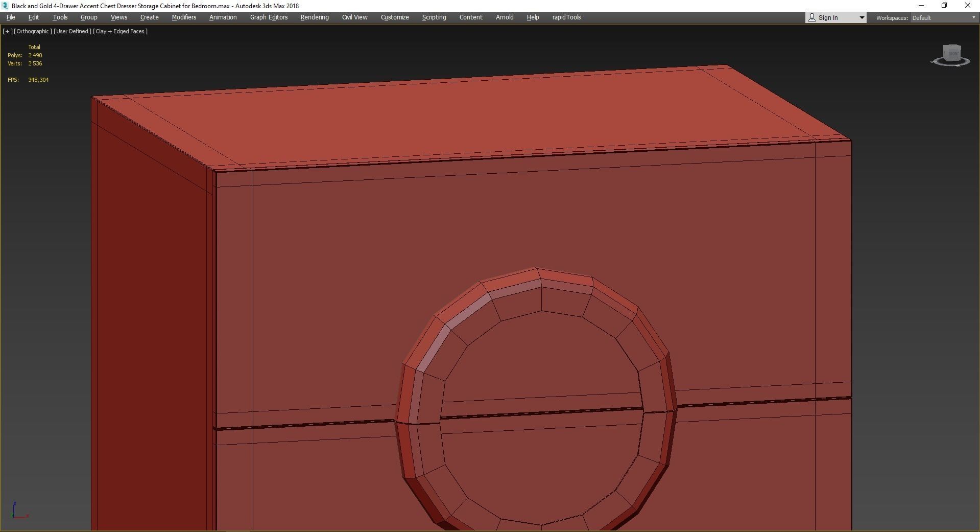Image resolution: width=980 pixels, height=532 pixels.
Task: Open the Scripting menu
Action: point(434,17)
